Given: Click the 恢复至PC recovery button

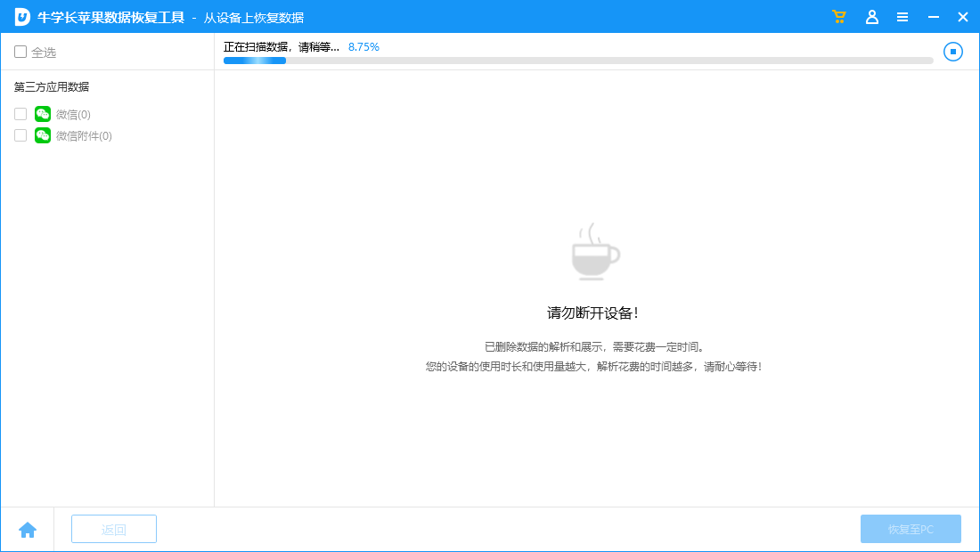Looking at the screenshot, I should [x=910, y=529].
